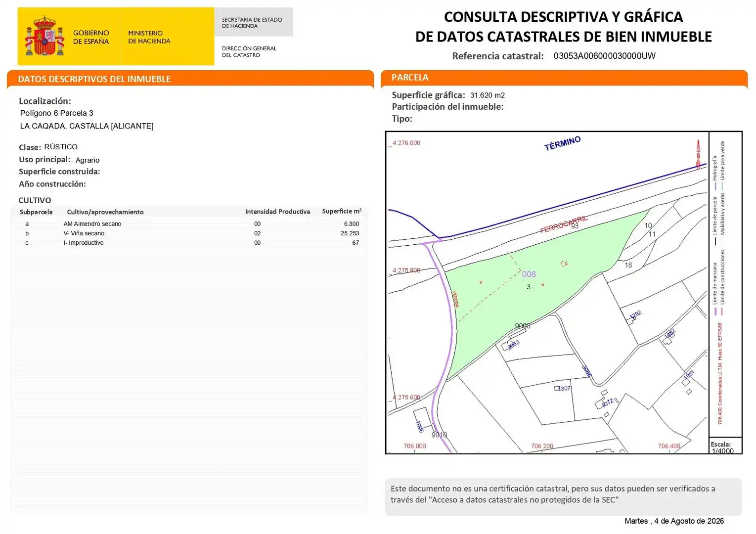The height and width of the screenshot is (534, 756).
Task: Click "DIRECCIÓN GENERAL DEL CATASTRO" text
Action: pyautogui.click(x=249, y=51)
